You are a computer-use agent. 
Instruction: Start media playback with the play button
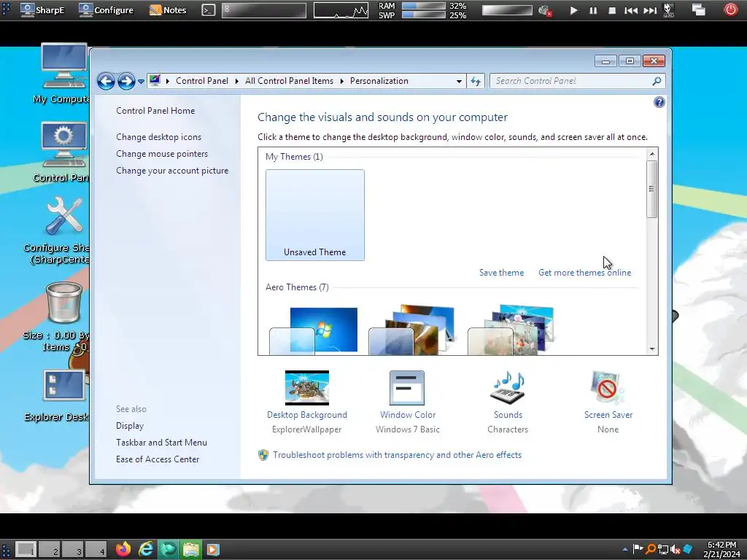[x=573, y=10]
